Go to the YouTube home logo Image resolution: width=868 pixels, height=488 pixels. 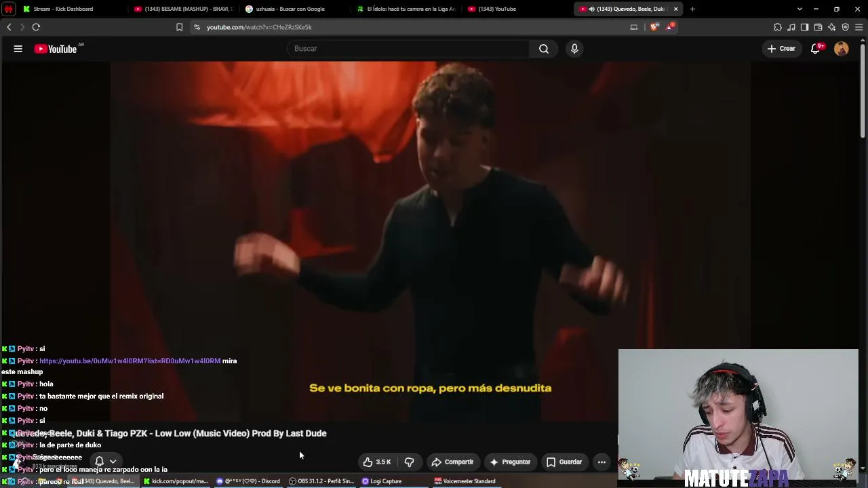[x=56, y=49]
